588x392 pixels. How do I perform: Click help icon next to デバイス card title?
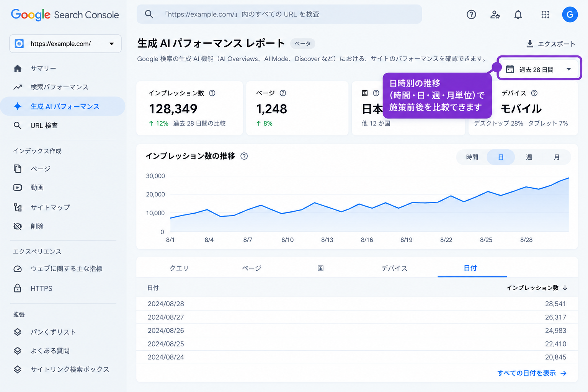pos(534,93)
